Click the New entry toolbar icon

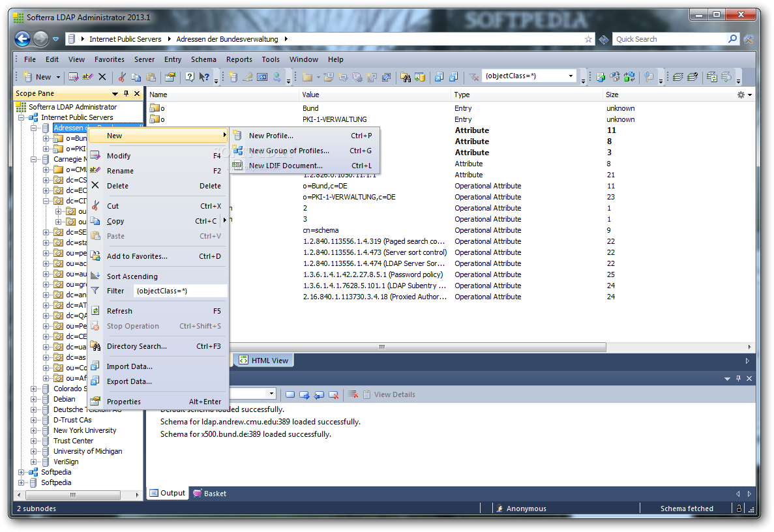28,77
